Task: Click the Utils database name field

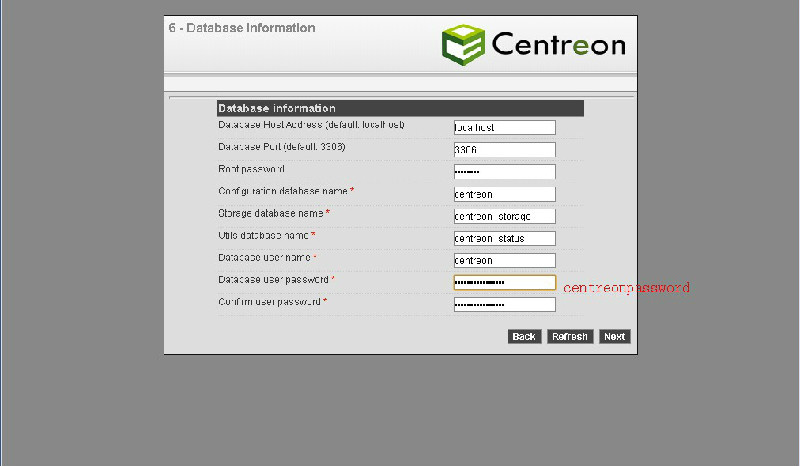Action: tap(504, 238)
